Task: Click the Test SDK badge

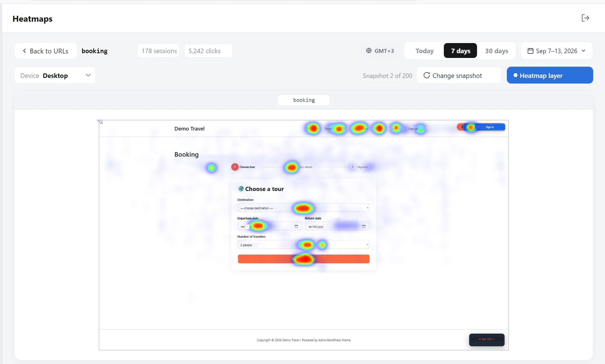Action: (487, 340)
